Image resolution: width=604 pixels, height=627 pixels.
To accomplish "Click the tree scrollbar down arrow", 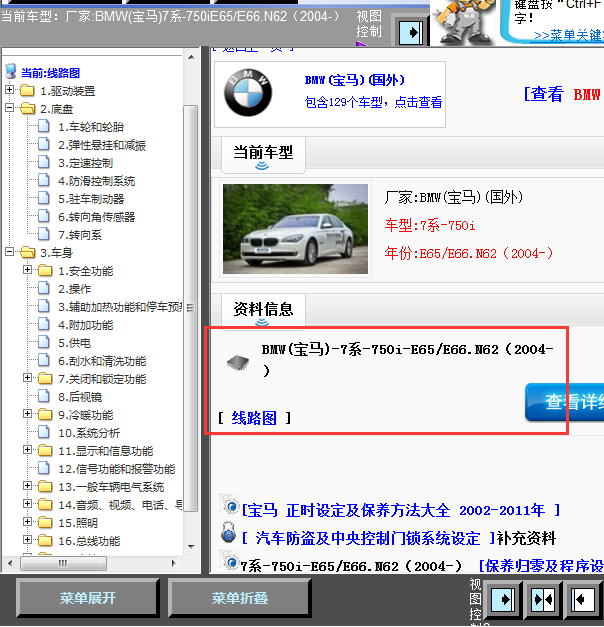I will coord(191,546).
